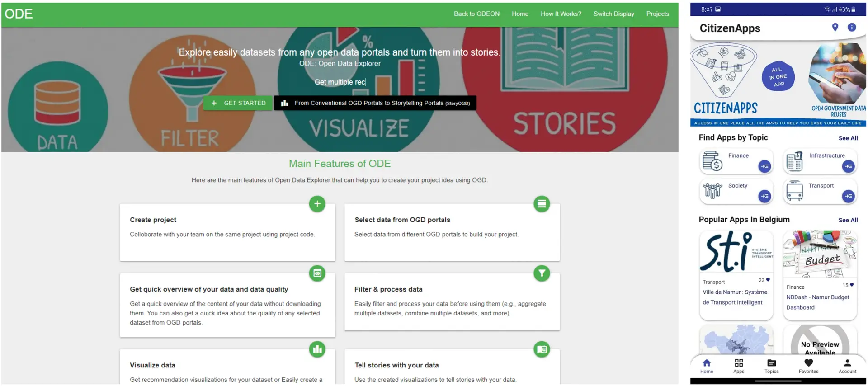The image size is (868, 386).
Task: See All for Popular Apps In Belgium
Action: pos(848,220)
